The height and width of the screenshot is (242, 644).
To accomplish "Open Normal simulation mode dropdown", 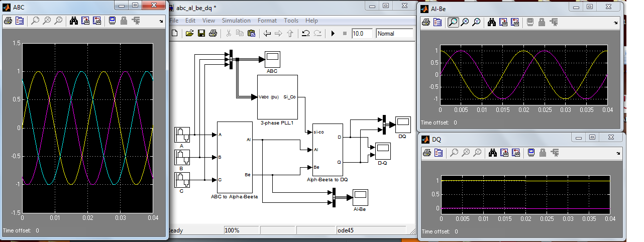I will click(x=394, y=34).
